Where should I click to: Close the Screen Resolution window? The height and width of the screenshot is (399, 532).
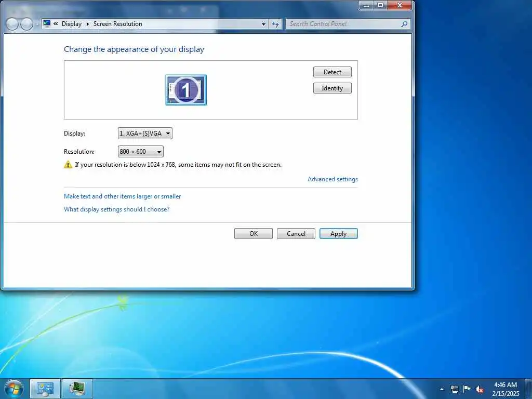[x=400, y=5]
